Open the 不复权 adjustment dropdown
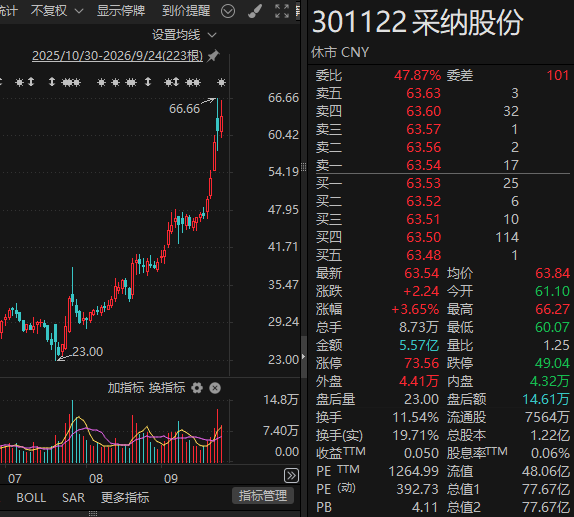 point(57,11)
